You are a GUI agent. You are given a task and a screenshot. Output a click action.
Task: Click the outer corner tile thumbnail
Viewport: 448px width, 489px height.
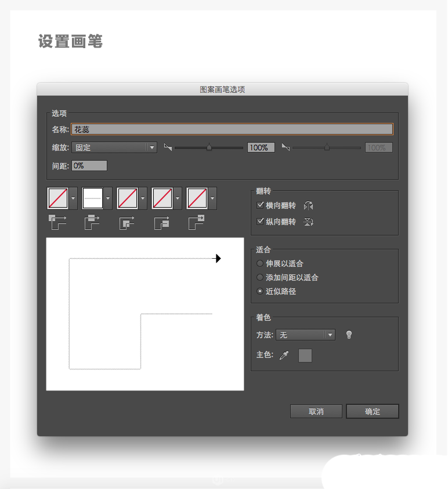[58, 198]
